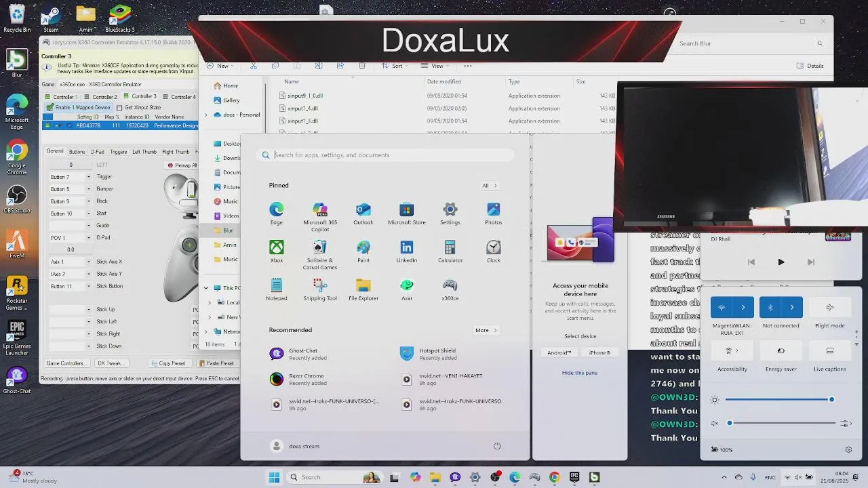Click Chrome icon in taskbar

554,477
